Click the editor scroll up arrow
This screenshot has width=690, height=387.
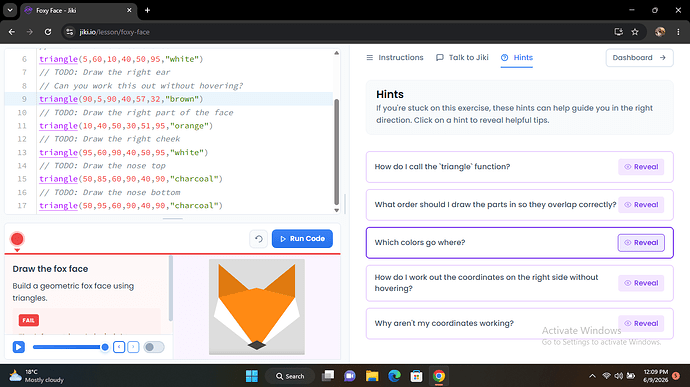pyautogui.click(x=337, y=53)
